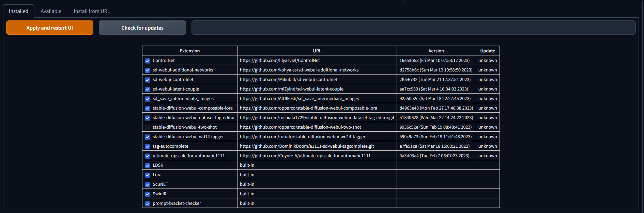Screen dimensions: 644x213
Task: Toggle sd-webui-additional-networks checkbox
Action: click(x=148, y=70)
